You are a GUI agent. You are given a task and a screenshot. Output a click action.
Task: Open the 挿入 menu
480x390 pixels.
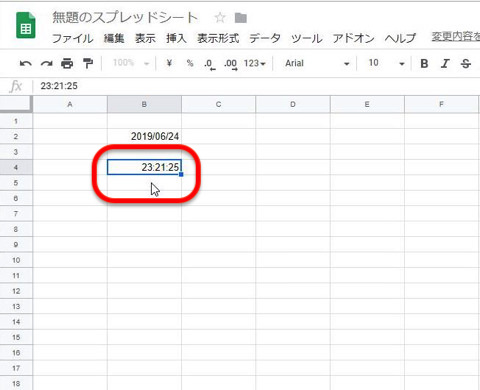176,38
